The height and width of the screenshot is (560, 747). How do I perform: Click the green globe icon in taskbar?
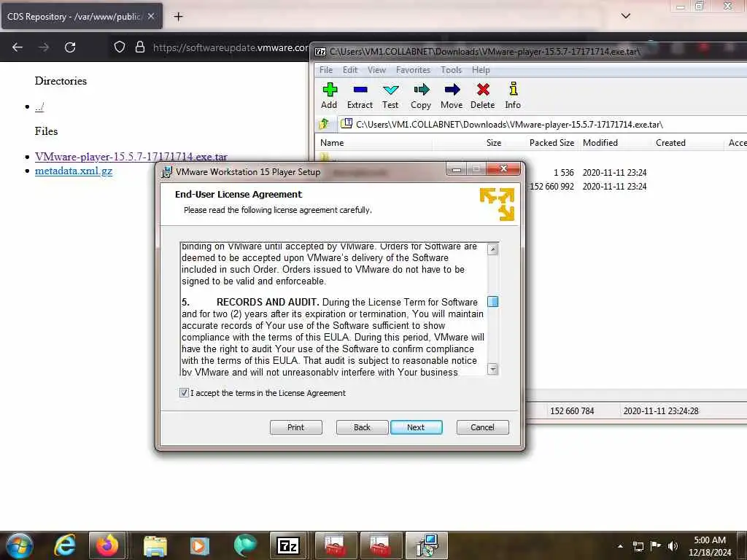245,545
